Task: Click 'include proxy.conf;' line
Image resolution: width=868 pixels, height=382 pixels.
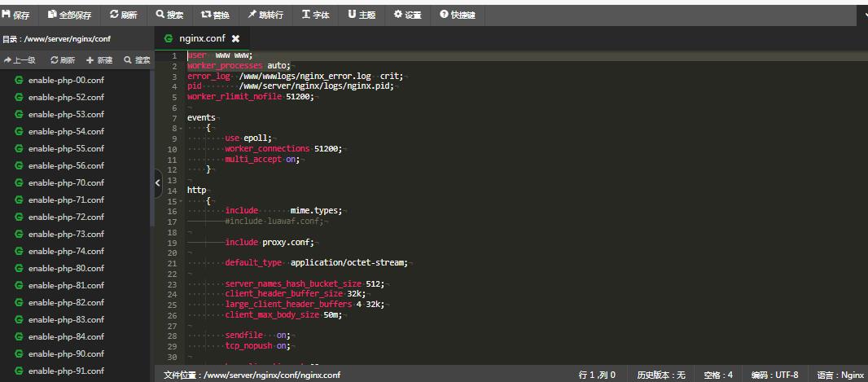Action: [x=270, y=243]
